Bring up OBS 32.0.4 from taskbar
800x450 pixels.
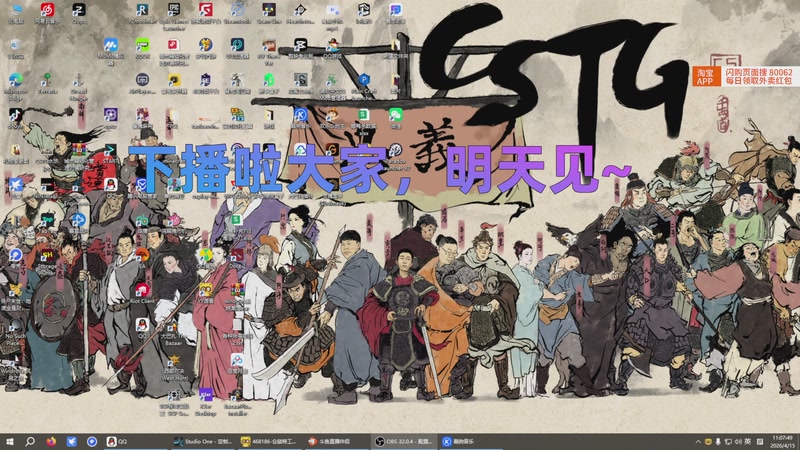point(404,441)
